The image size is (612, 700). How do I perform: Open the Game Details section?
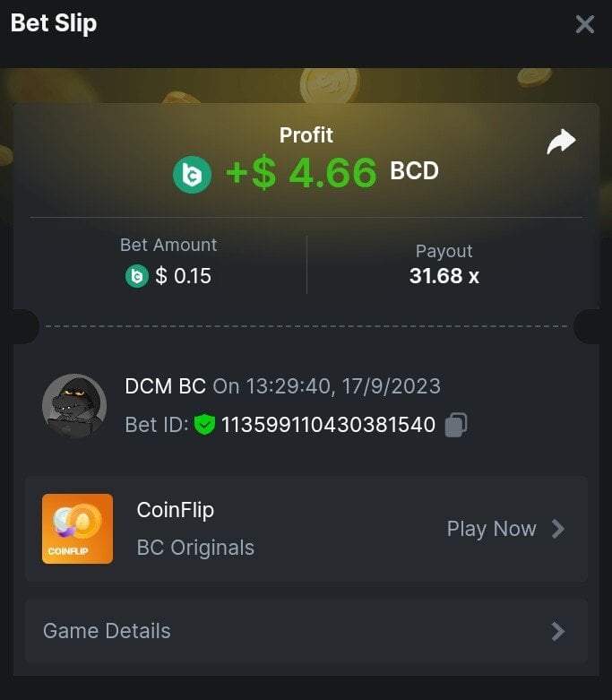pos(306,631)
